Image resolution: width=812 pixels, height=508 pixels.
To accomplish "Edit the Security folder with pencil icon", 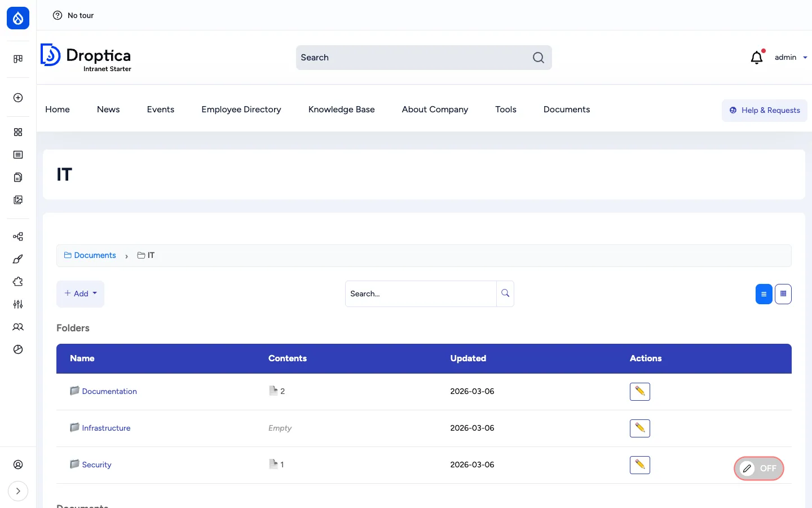I will [x=640, y=465].
